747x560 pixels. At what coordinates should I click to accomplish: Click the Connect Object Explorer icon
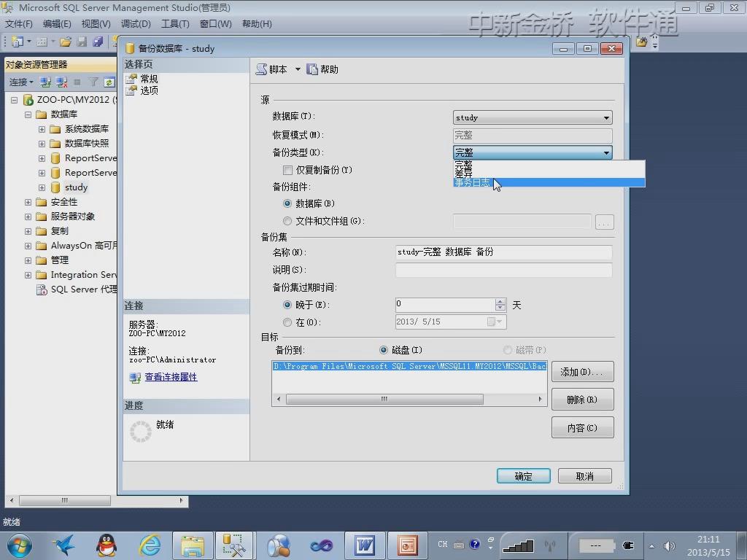(x=45, y=82)
